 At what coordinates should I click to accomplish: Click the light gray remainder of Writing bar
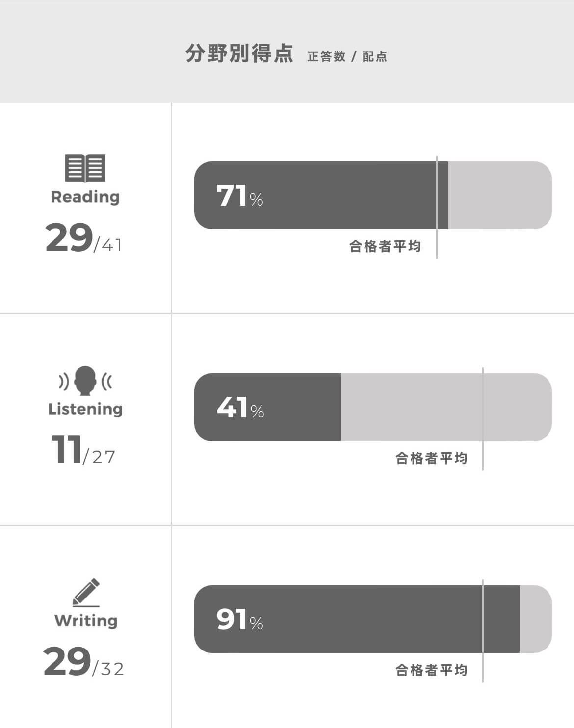click(536, 619)
